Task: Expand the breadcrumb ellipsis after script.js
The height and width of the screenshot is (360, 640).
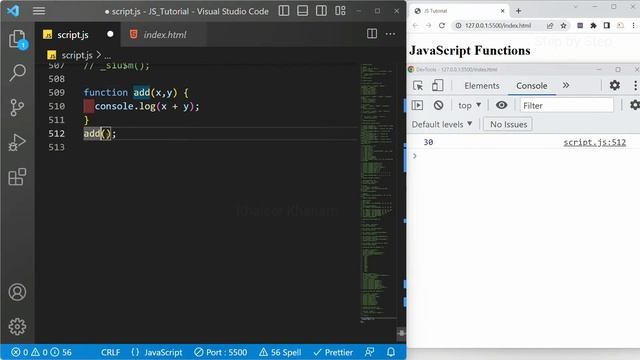Action: pyautogui.click(x=108, y=56)
